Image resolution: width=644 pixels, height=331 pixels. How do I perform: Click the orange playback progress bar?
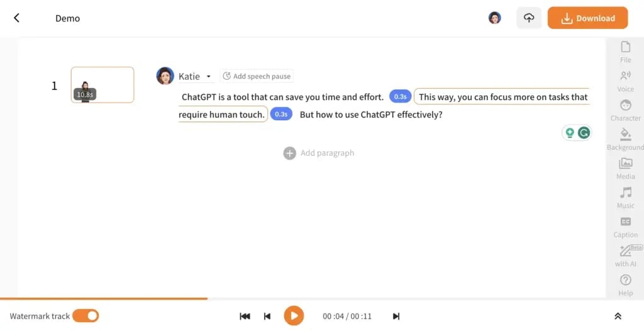click(x=104, y=298)
